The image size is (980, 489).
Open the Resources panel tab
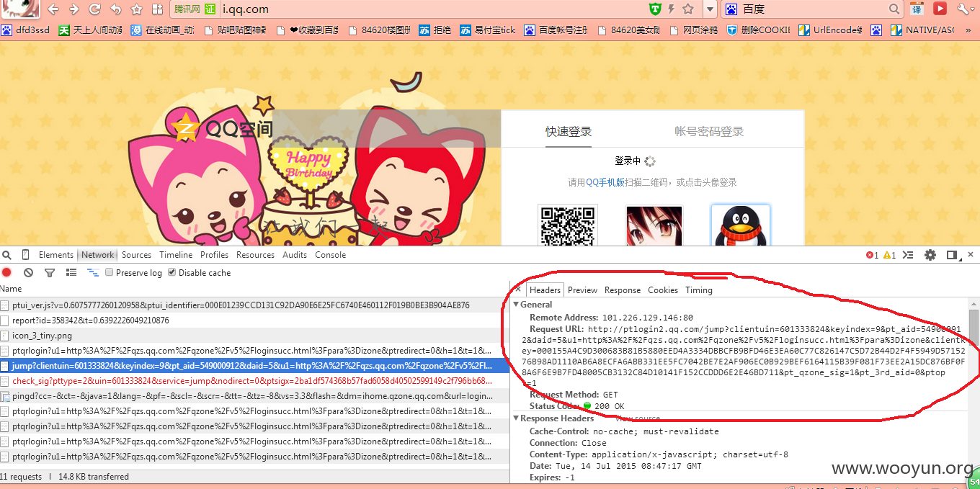255,255
